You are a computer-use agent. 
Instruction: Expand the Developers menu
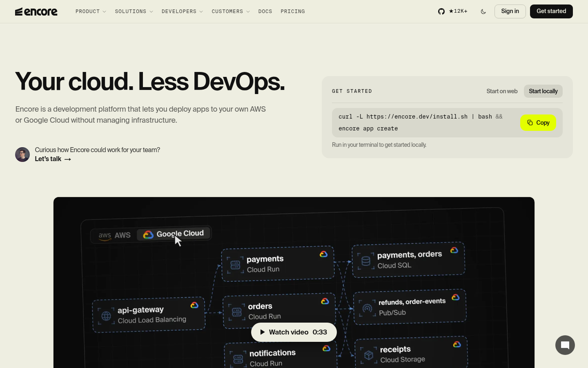pos(182,11)
